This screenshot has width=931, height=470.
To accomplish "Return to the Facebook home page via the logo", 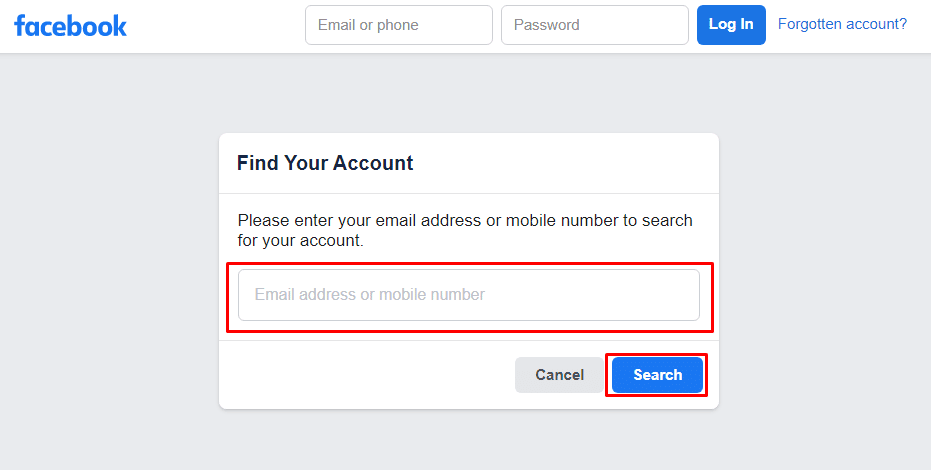I will click(70, 25).
